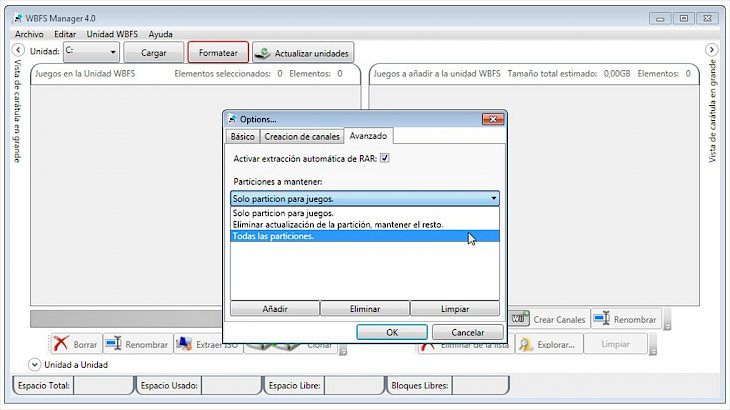Click the Bloques Libres field
730x410 pixels.
coord(481,385)
